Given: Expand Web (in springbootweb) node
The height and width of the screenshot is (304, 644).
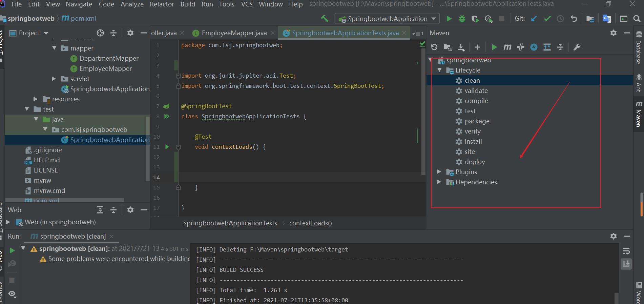Looking at the screenshot, I should point(8,222).
